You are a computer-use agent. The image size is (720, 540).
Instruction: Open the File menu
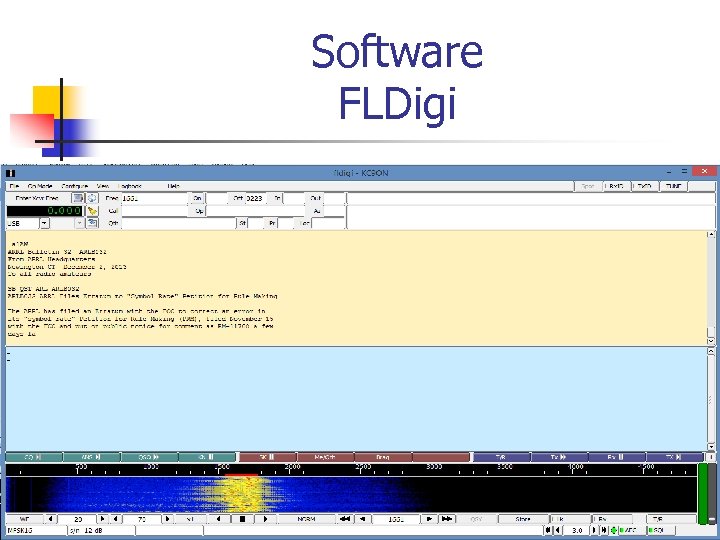pos(14,186)
